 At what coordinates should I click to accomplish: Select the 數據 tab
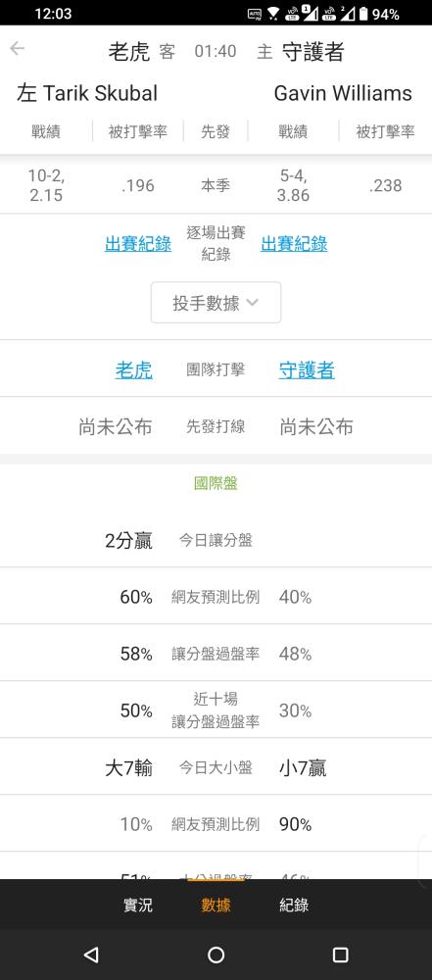click(x=216, y=905)
